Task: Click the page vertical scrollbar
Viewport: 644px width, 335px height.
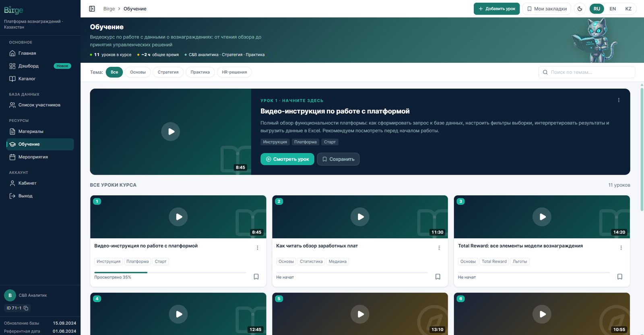Action: [642, 149]
